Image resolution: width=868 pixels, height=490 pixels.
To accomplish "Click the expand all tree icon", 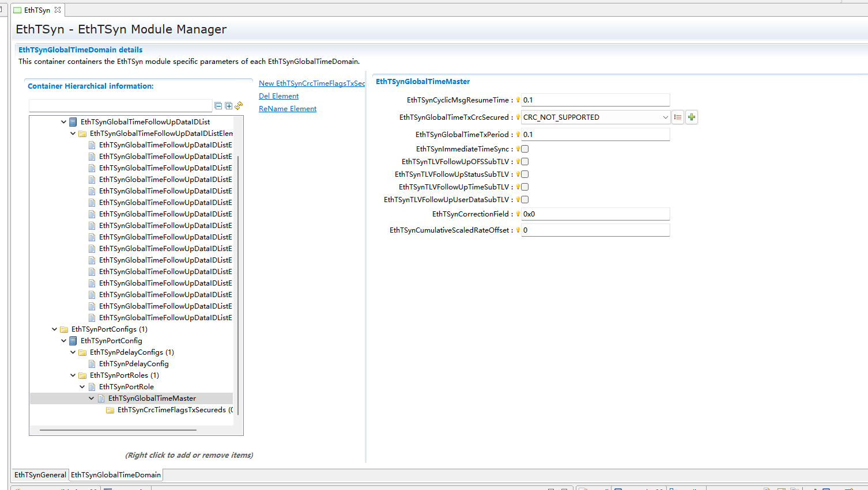I will click(x=229, y=106).
